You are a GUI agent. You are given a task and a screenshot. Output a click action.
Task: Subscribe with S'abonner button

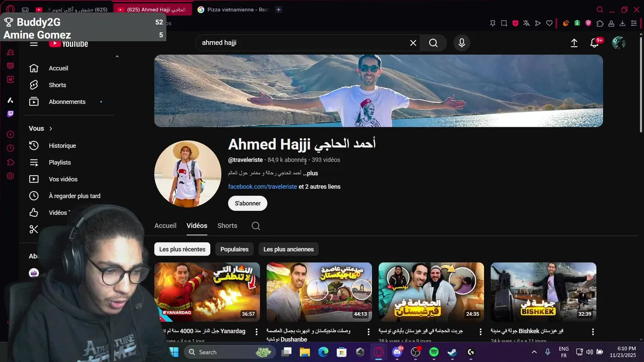tap(248, 203)
